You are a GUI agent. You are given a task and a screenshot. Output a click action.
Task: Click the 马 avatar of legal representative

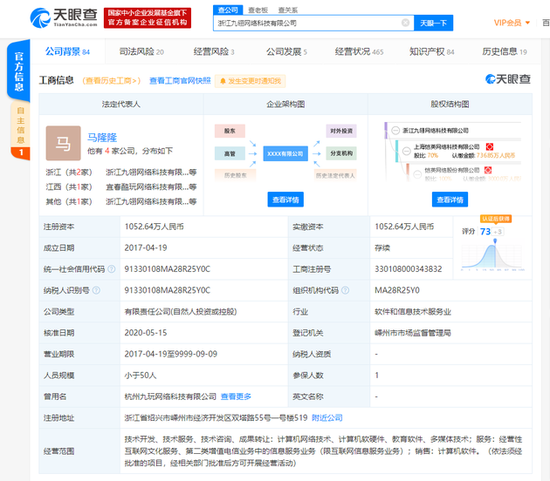pos(63,143)
